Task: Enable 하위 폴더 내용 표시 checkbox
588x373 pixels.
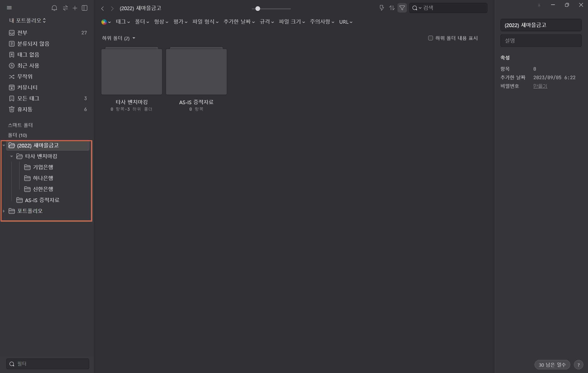Action: tap(431, 38)
